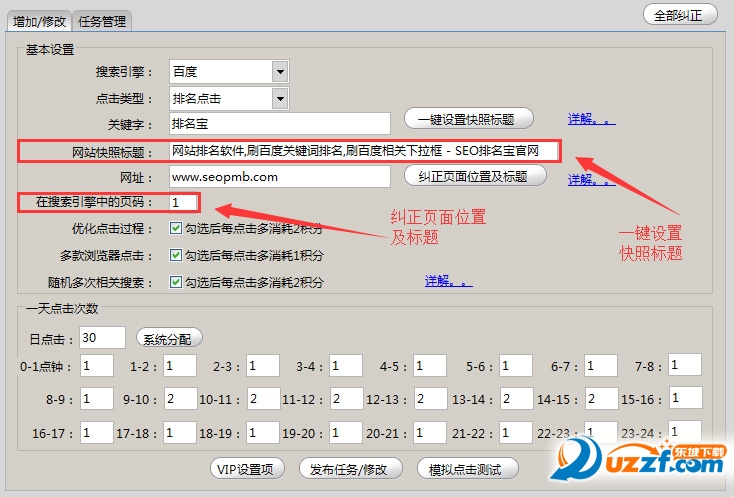Select the 百度 search engine combo box
Viewport: 734px width, 497px height.
pos(229,72)
